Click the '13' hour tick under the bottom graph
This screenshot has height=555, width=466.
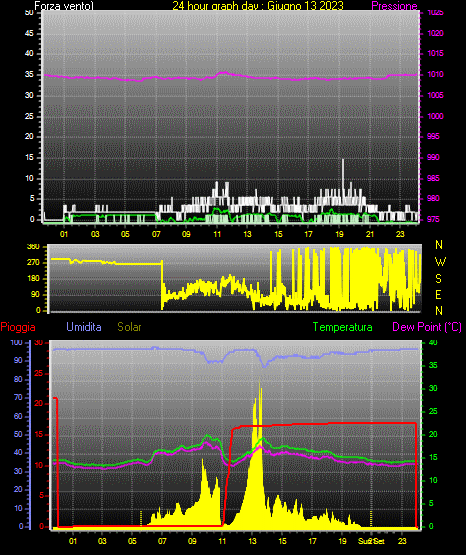(252, 541)
